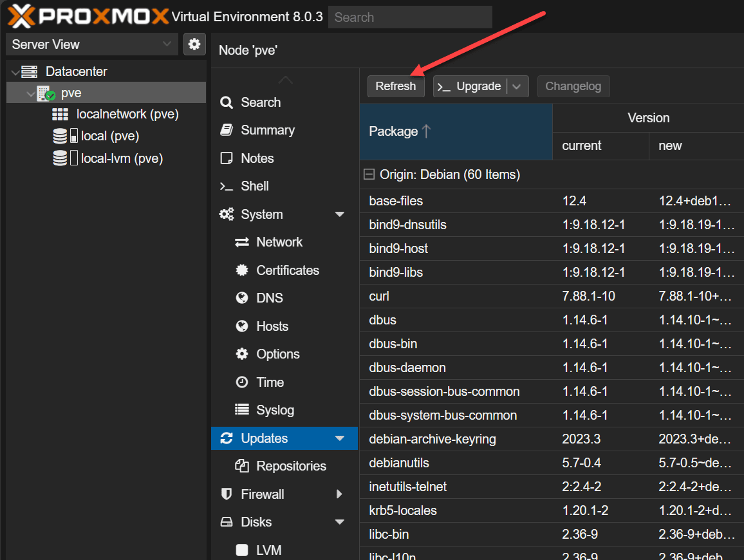Click the Network arrows icon
Viewport: 744px width, 560px height.
[x=242, y=242]
